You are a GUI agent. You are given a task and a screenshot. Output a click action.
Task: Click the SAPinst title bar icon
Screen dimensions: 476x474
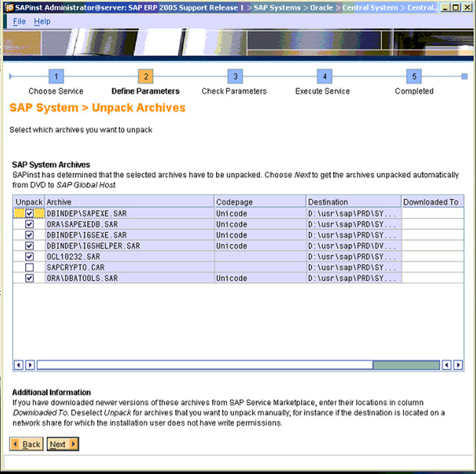click(x=9, y=7)
